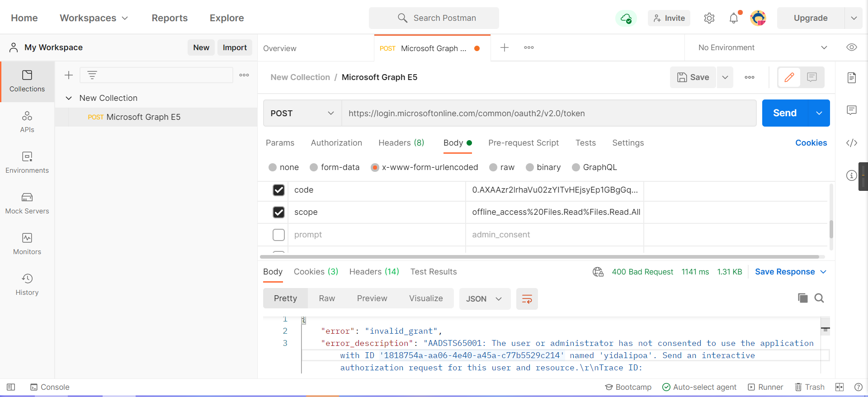The image size is (868, 397).
Task: Switch to the Headers (8) request tab
Action: [x=401, y=143]
